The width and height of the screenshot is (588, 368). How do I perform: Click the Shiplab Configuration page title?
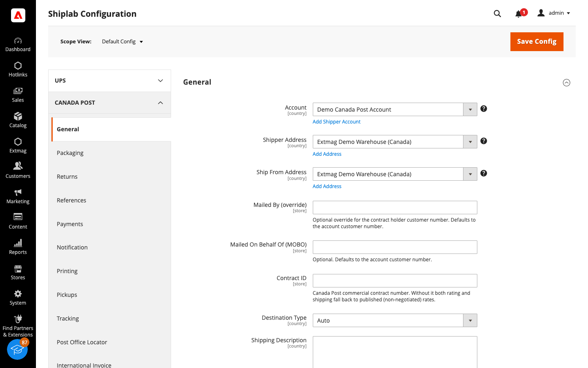coord(92,14)
